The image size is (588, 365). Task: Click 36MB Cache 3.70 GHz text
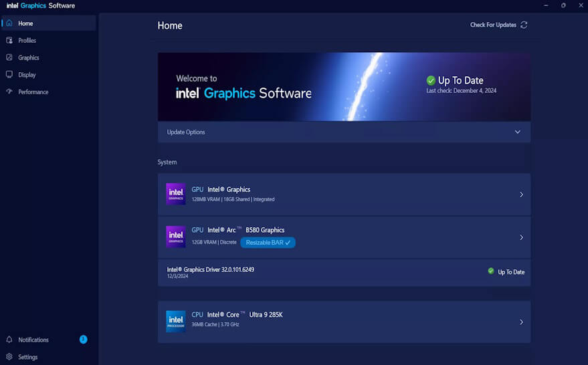(215, 324)
